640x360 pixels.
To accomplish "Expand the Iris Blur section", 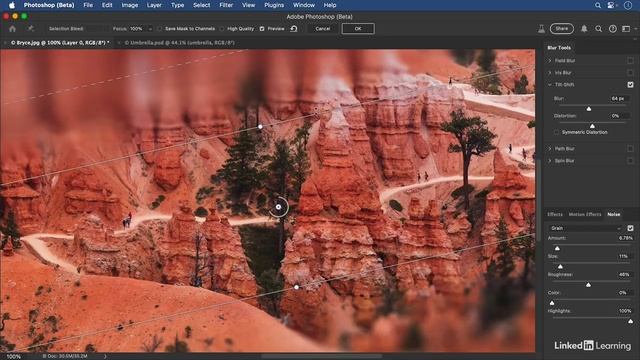I will click(550, 73).
